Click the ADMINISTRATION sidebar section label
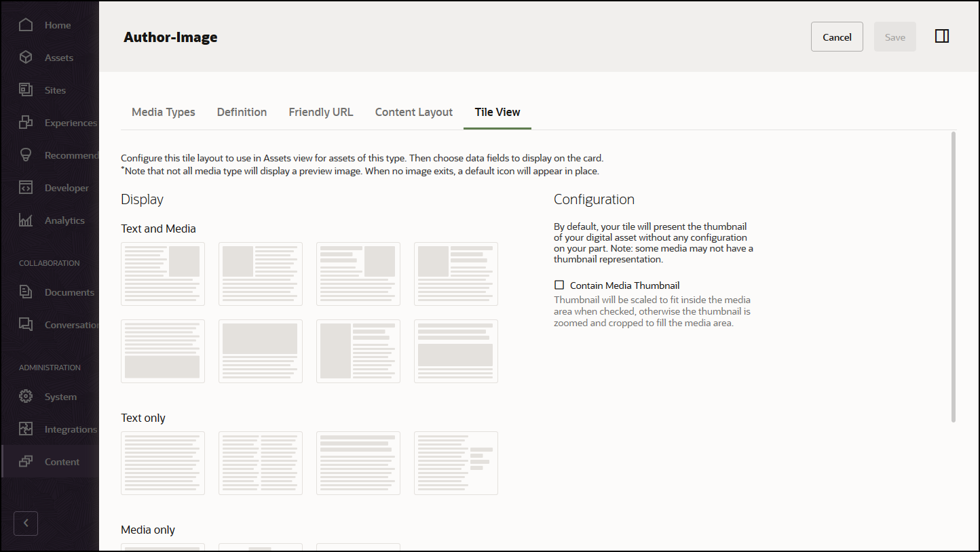980x552 pixels. tap(50, 368)
